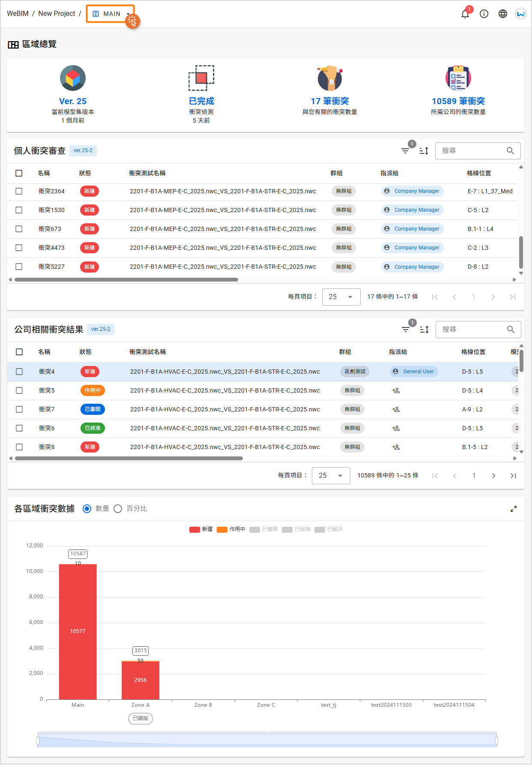Select all rows in 公司相關衝突結果 table

tap(19, 352)
